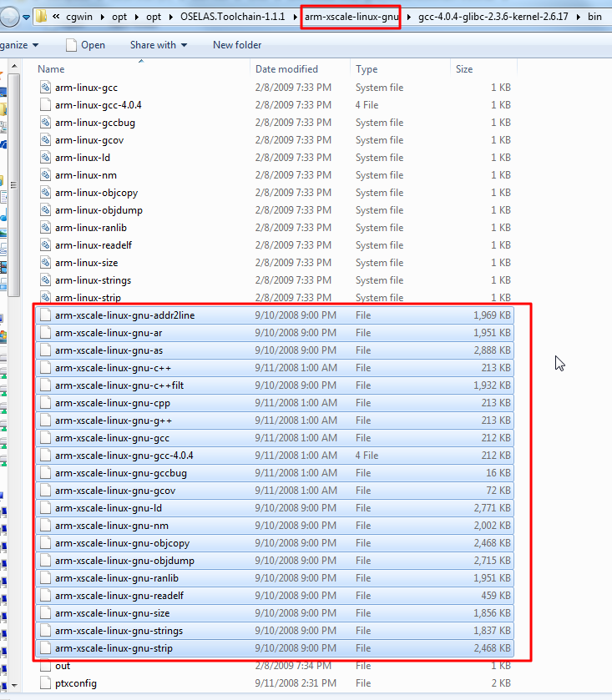Click the Open toolbar button
Image resolution: width=612 pixels, height=700 pixels.
tap(85, 45)
